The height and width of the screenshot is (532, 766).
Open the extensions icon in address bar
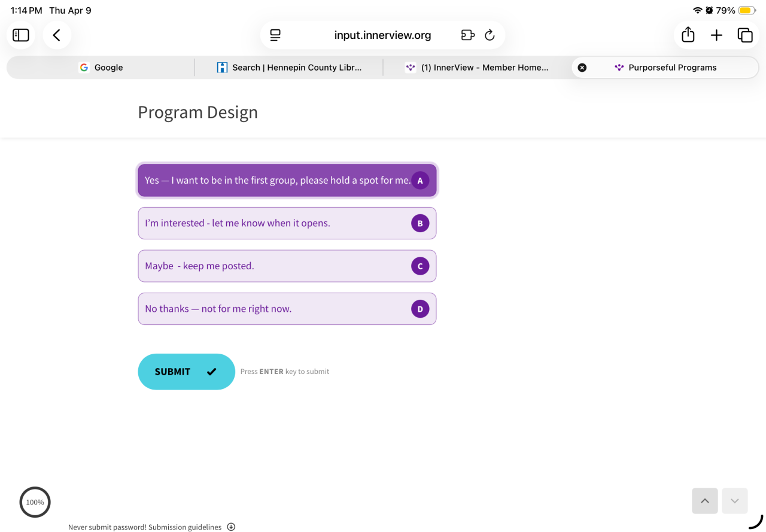pos(467,35)
